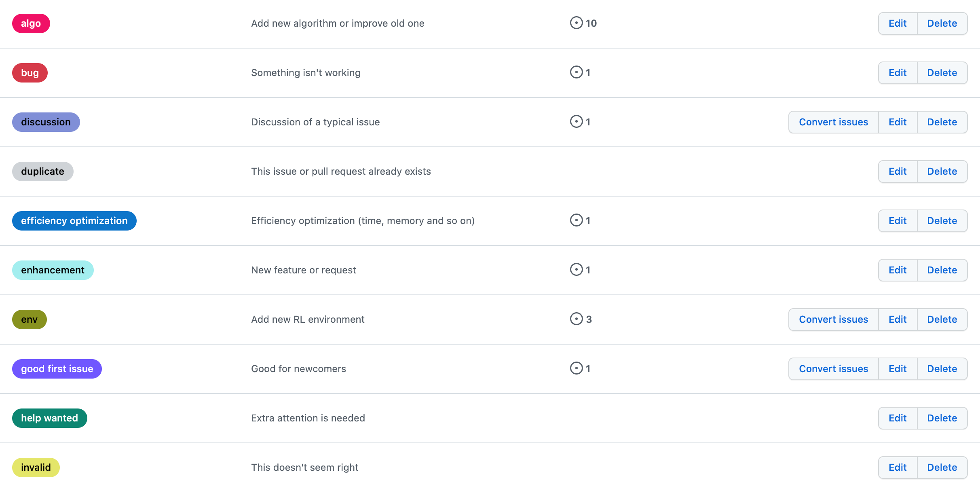Edit the bug label
This screenshot has width=980, height=491.
click(897, 73)
